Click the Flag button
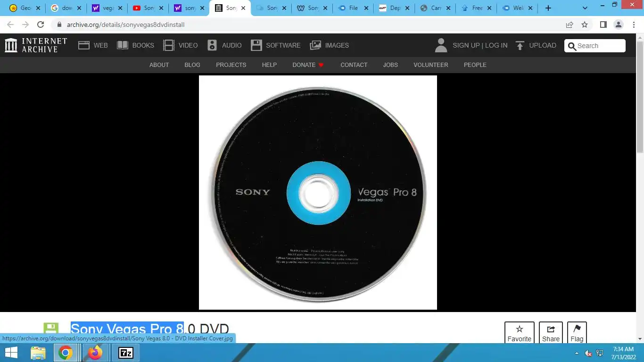The width and height of the screenshot is (644, 362). point(577,333)
